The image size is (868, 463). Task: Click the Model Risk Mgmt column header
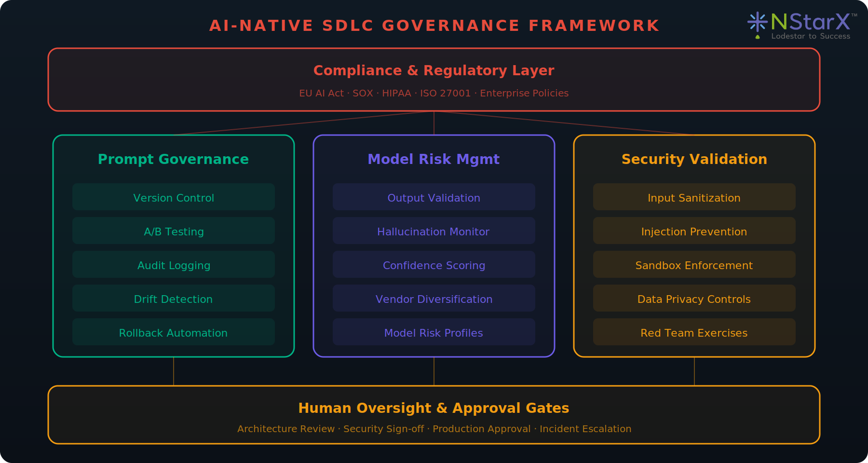434,159
